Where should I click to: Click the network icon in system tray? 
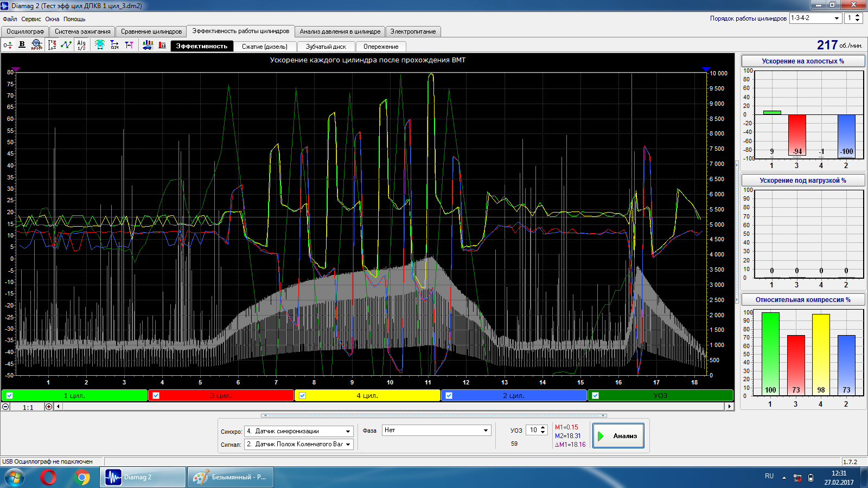(797, 478)
